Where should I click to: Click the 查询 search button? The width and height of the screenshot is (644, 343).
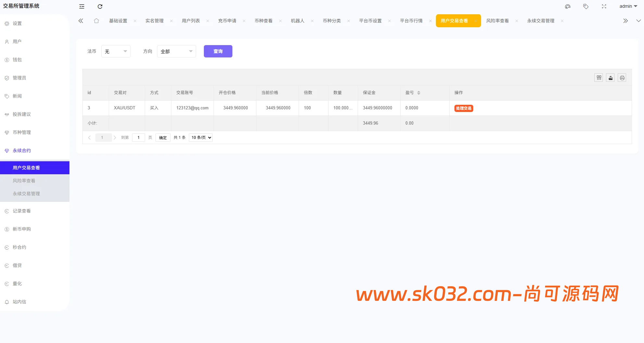pyautogui.click(x=218, y=51)
